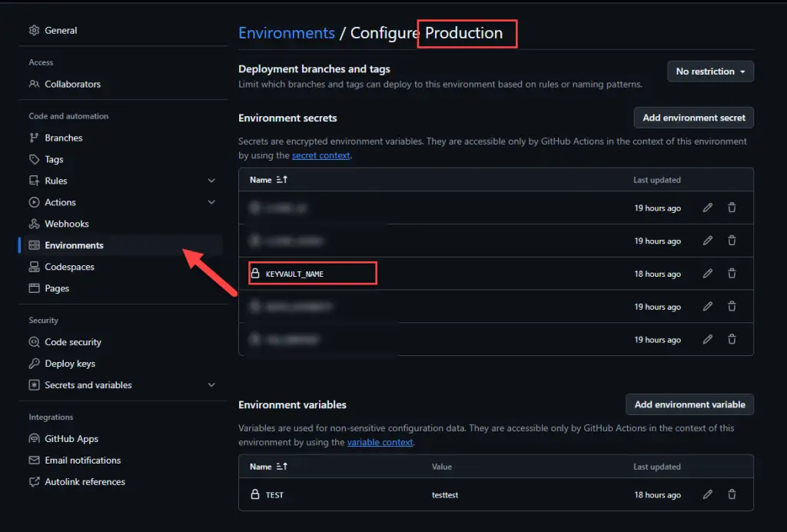Viewport: 787px width, 532px height.
Task: Follow the secret context link
Action: [x=320, y=155]
